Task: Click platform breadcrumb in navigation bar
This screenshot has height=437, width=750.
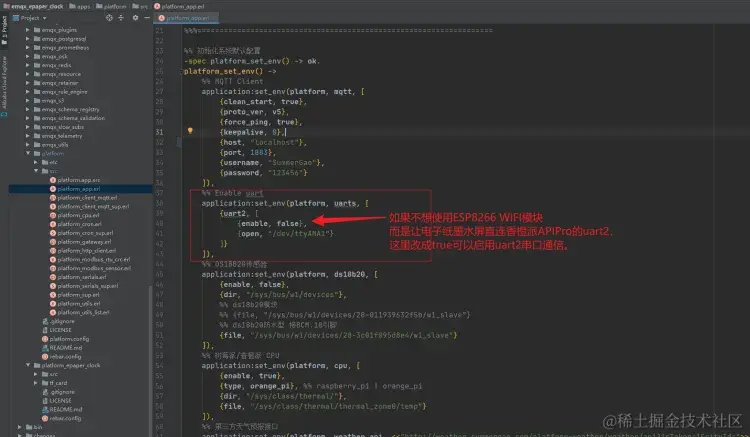Action: (111, 6)
